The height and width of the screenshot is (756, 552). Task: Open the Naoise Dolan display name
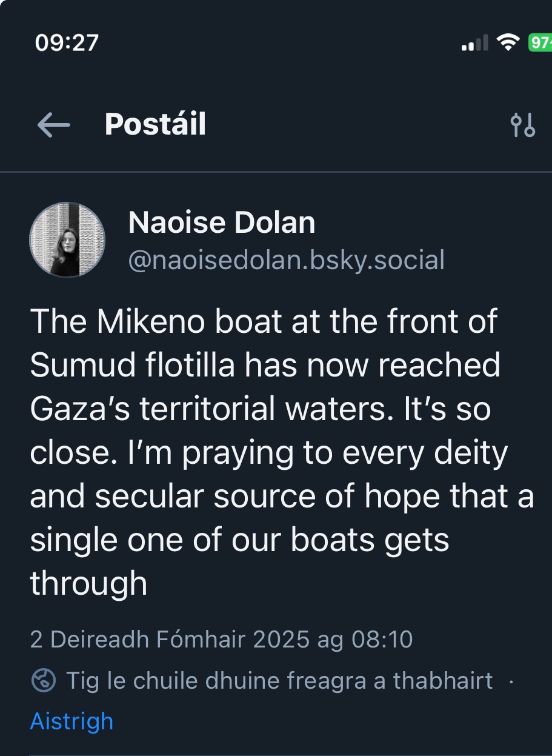(x=222, y=223)
